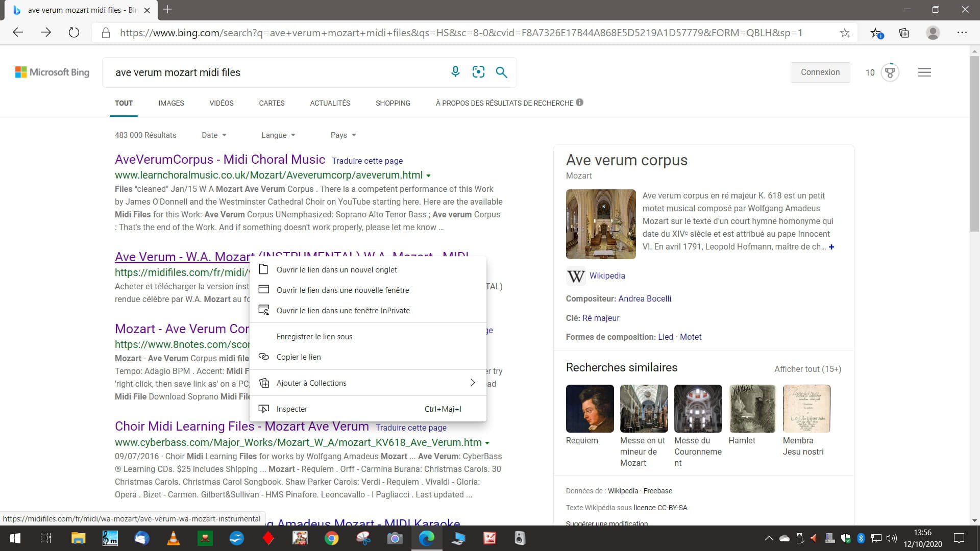Open the Camera app in taskbar
Viewport: 980px width, 551px height.
(x=395, y=538)
